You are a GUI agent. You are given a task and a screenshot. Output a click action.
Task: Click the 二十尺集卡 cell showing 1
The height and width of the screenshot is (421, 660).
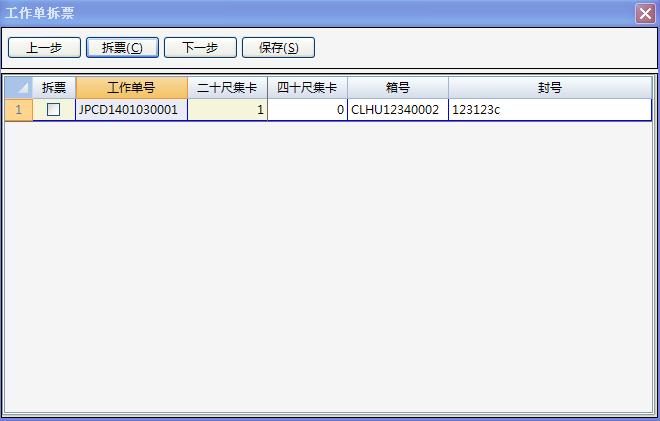click(227, 110)
